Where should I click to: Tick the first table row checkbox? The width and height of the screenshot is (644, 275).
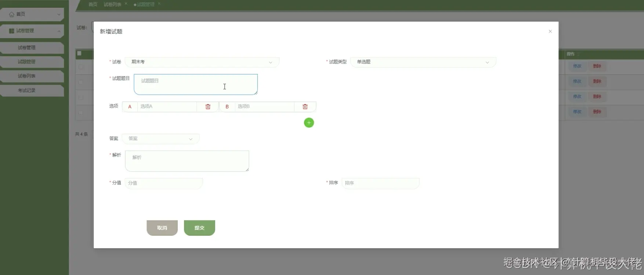pos(81,67)
